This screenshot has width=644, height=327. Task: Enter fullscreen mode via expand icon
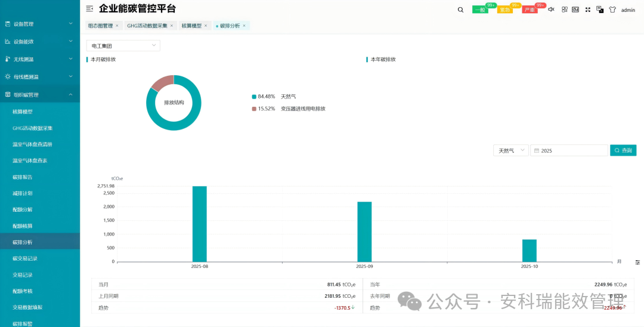(x=588, y=10)
